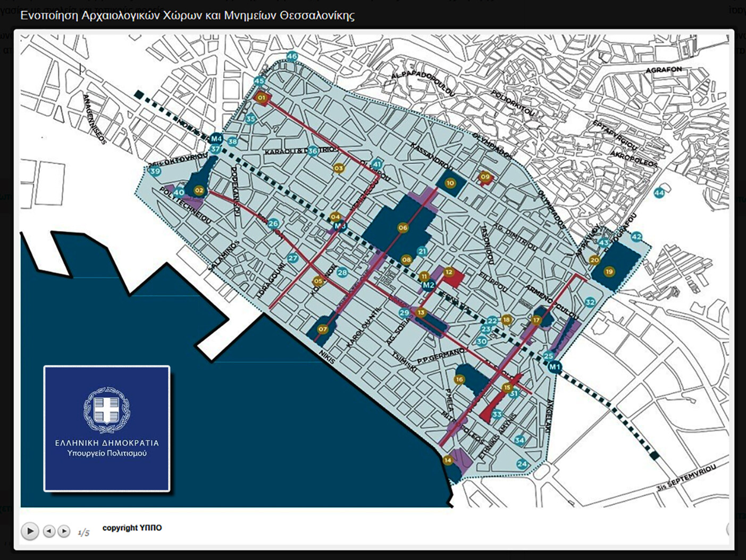The image size is (746, 560).
Task: Select the gold marker numbered 16
Action: point(459,379)
